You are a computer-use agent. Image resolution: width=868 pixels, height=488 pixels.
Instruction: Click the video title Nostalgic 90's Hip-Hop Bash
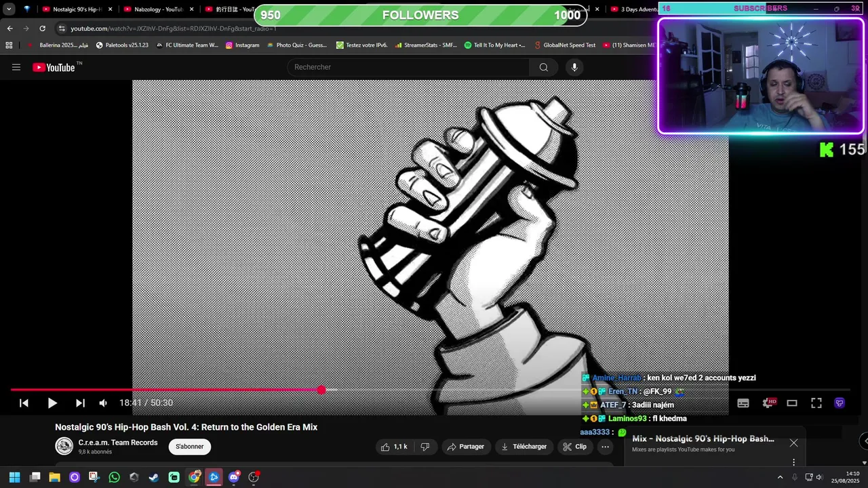click(186, 427)
